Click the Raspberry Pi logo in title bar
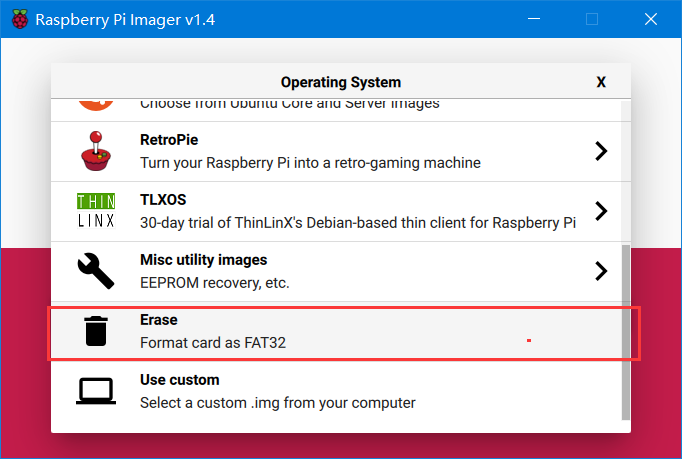The image size is (682, 459). tap(20, 19)
